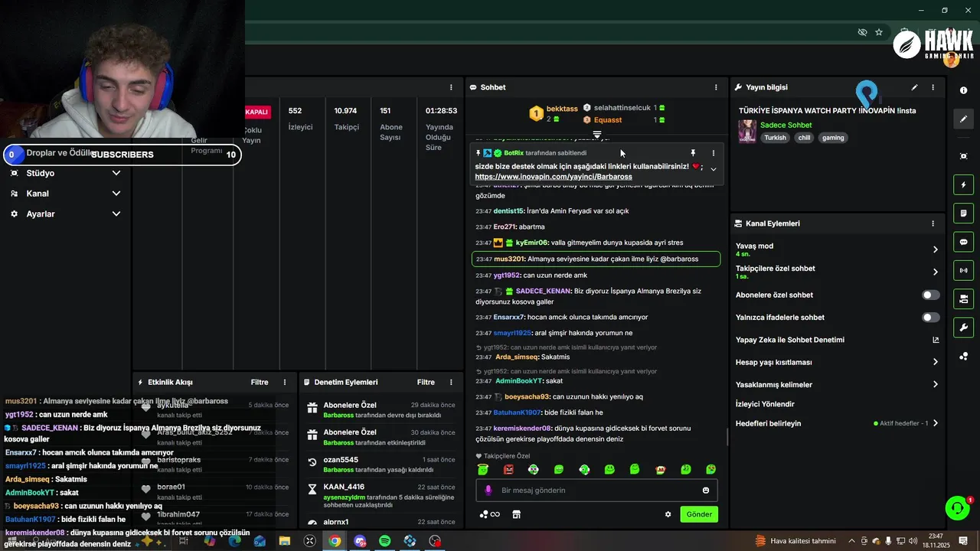Click the microphone icon in message box
The width and height of the screenshot is (980, 551).
488,491
